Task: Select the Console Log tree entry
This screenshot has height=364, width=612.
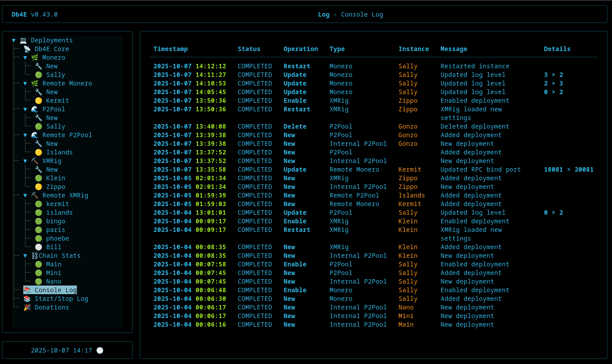Action: [56, 290]
